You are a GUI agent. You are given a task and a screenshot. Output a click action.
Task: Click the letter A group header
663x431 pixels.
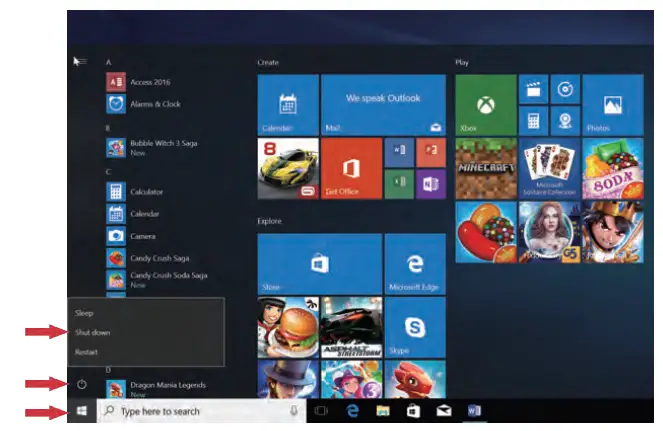tap(109, 62)
